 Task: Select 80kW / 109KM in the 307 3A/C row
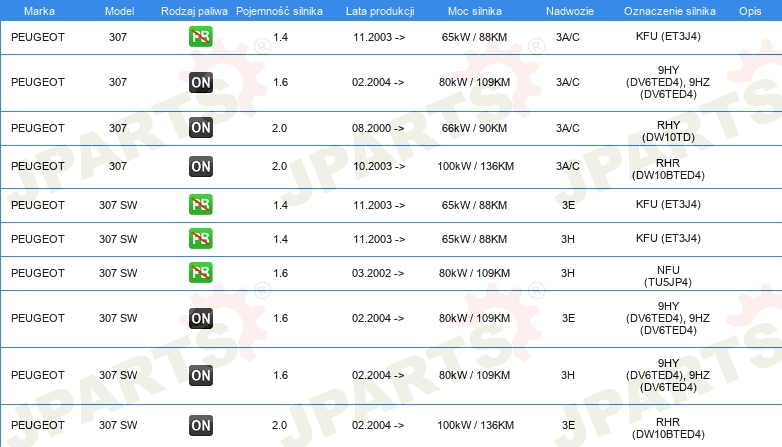[474, 82]
